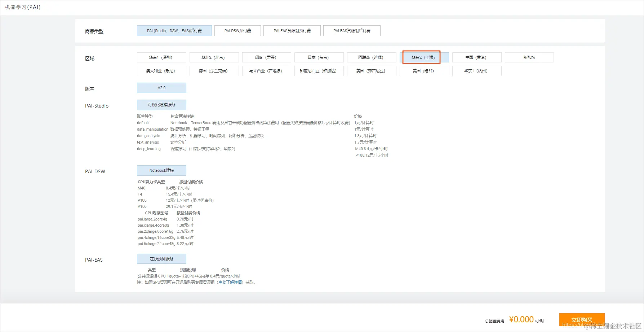Click the data_manipulation bill type text
This screenshot has width=644, height=332.
pyautogui.click(x=152, y=129)
